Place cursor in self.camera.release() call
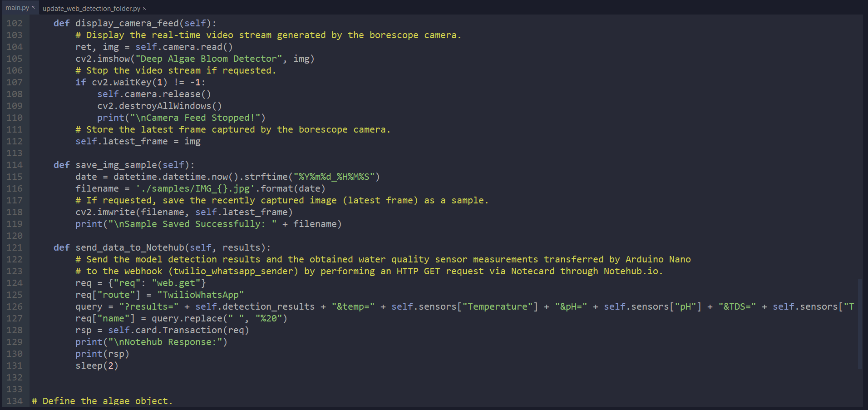The image size is (868, 410). (153, 94)
